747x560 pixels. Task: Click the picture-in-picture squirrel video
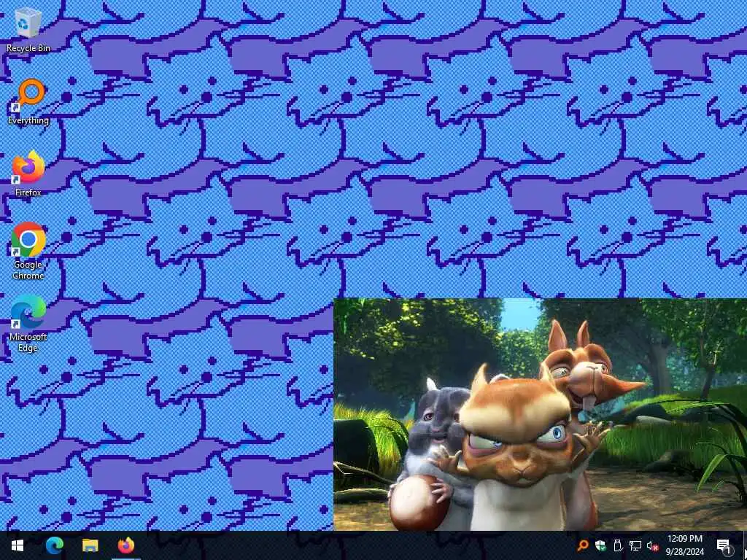coord(541,414)
